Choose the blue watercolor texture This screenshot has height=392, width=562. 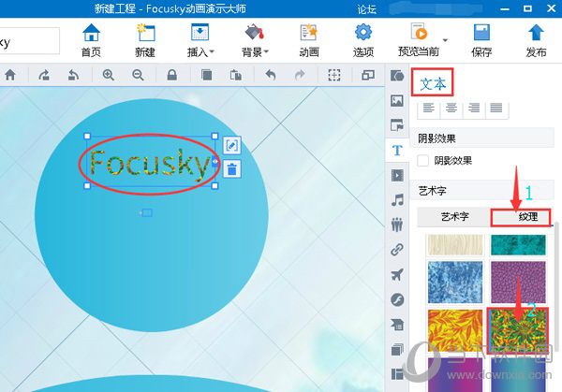[455, 283]
